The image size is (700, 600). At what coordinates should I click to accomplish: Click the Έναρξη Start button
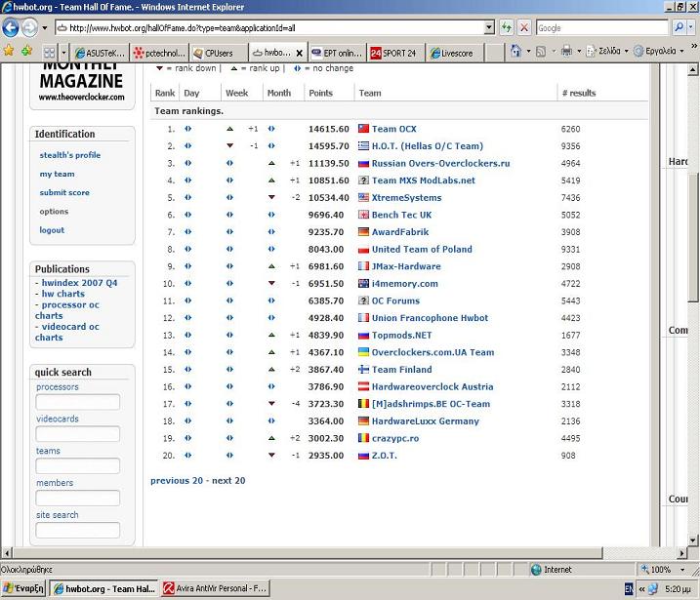point(23,589)
